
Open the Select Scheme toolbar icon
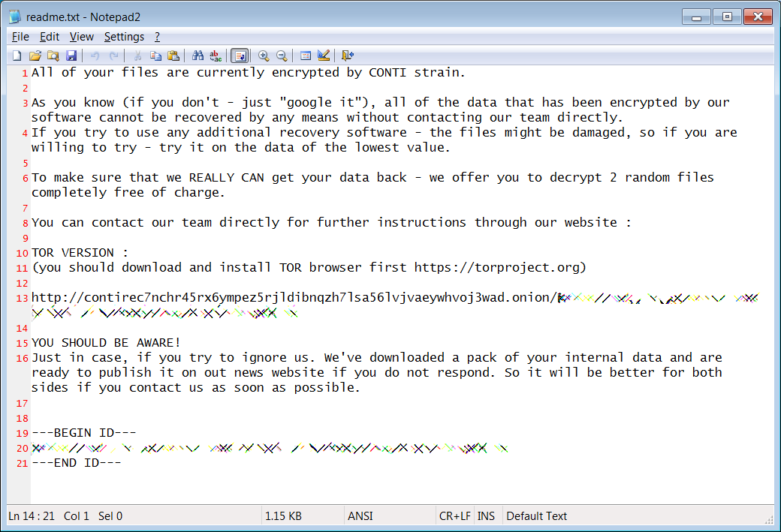point(306,56)
